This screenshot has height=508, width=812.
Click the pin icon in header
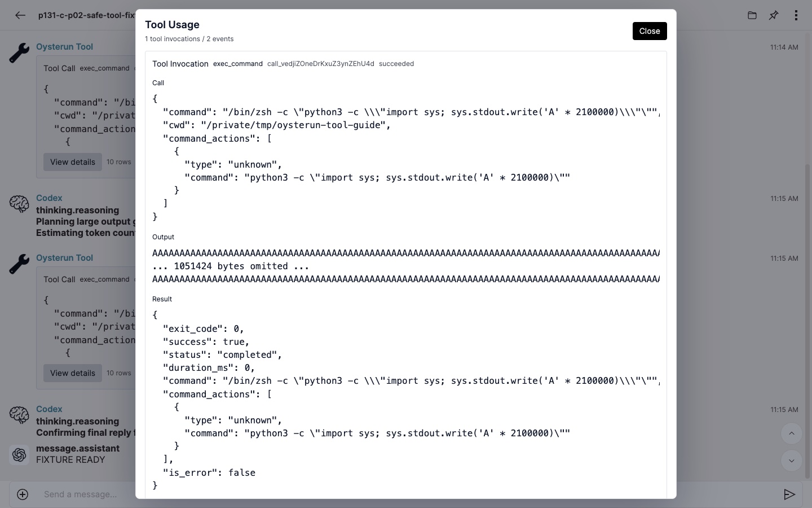tap(774, 15)
